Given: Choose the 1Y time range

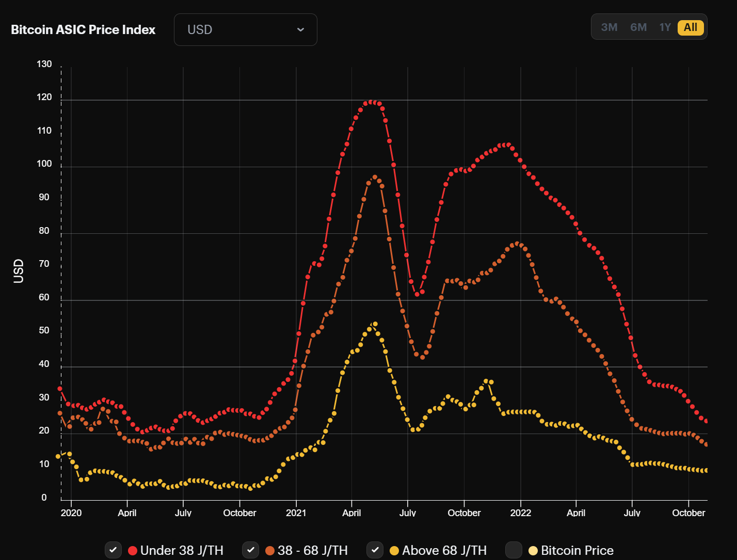Looking at the screenshot, I should pyautogui.click(x=665, y=27).
